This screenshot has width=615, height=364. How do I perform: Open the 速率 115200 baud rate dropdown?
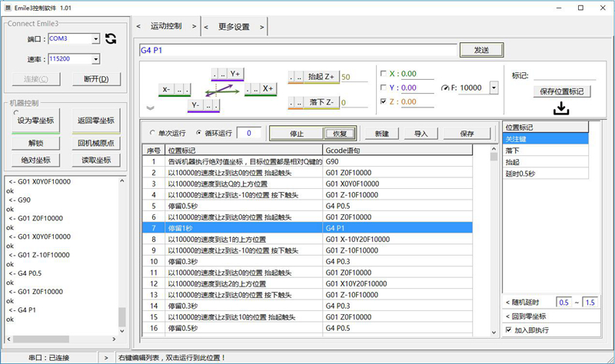(95, 58)
